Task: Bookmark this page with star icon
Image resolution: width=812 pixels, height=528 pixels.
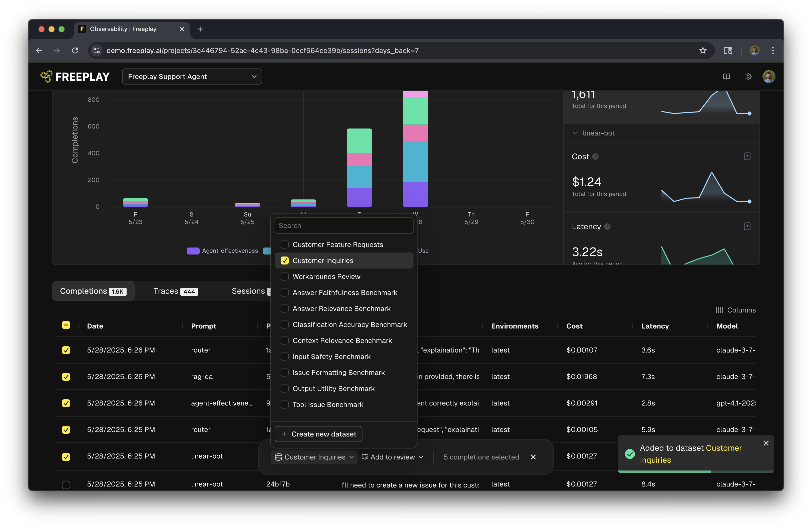Action: tap(702, 50)
